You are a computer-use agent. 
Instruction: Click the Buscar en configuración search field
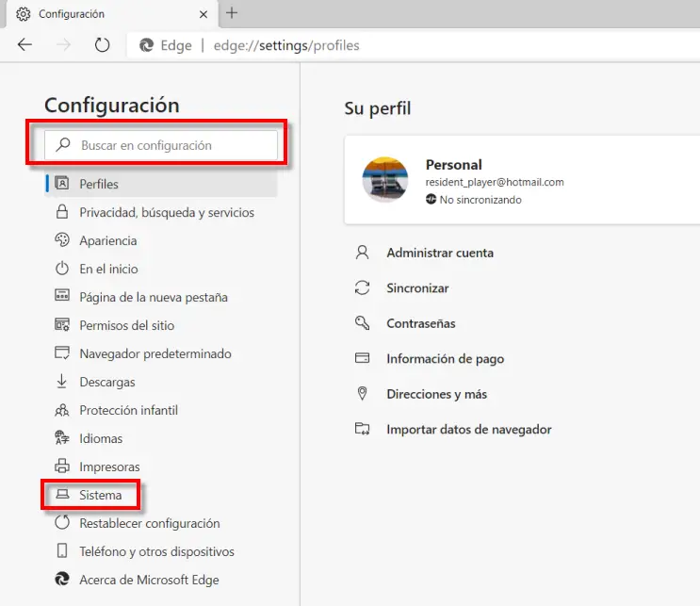pos(161,145)
